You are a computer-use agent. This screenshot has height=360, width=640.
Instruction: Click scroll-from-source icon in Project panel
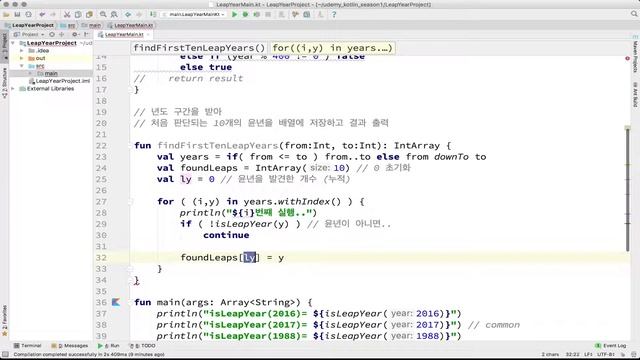coord(52,34)
